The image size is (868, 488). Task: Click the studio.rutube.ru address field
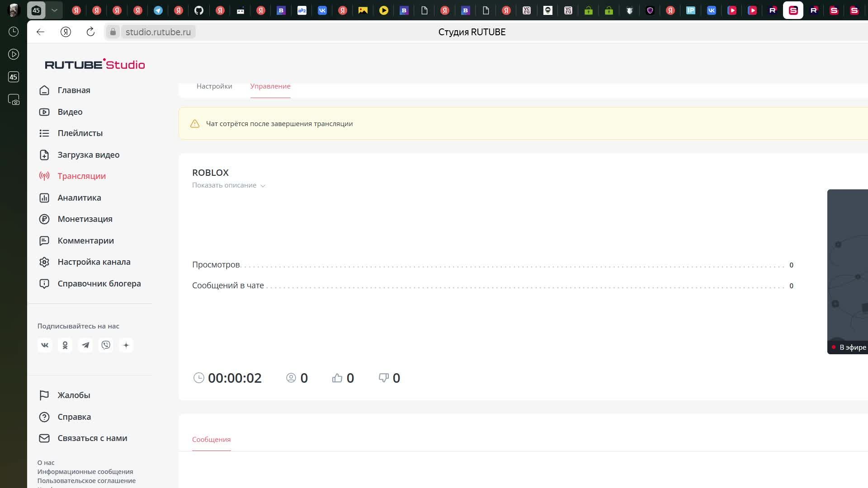click(158, 32)
